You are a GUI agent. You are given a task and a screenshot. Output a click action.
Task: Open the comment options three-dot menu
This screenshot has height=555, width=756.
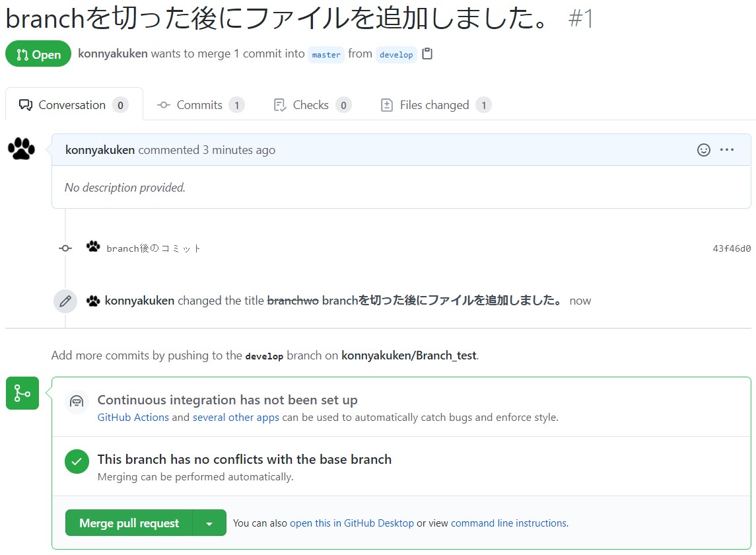pos(726,149)
